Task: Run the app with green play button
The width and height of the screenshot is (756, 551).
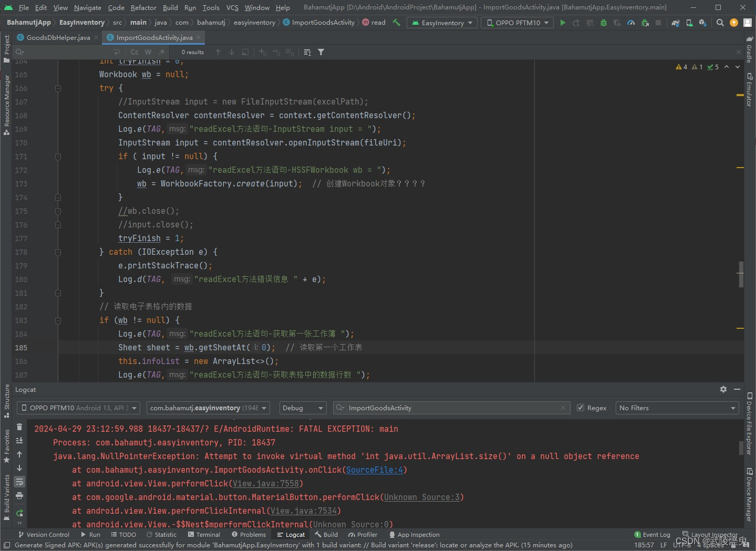Action: (x=563, y=23)
